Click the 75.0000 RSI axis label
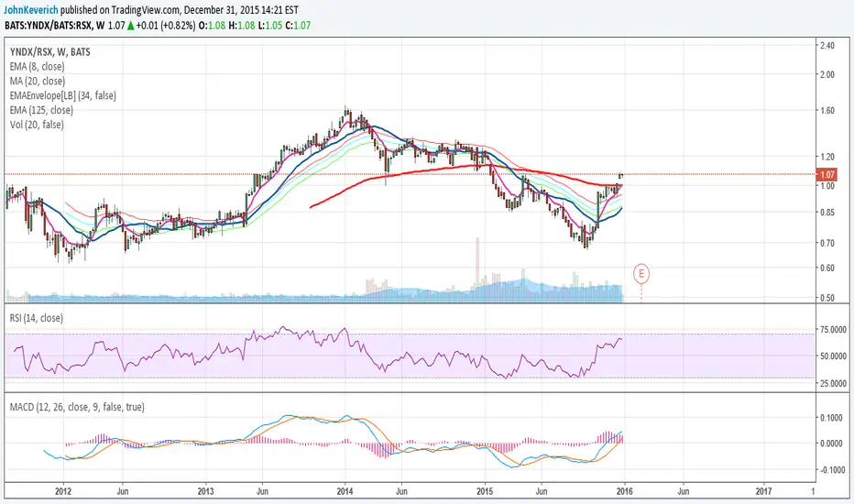Viewport: 854px width, 504px height. point(833,330)
